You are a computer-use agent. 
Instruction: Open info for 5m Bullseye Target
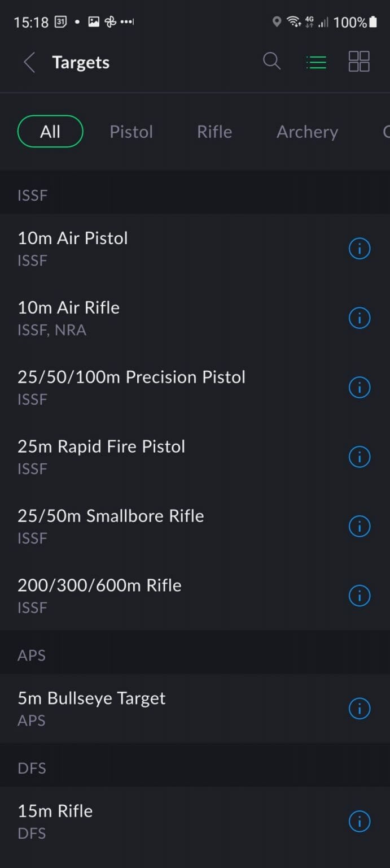tap(360, 708)
